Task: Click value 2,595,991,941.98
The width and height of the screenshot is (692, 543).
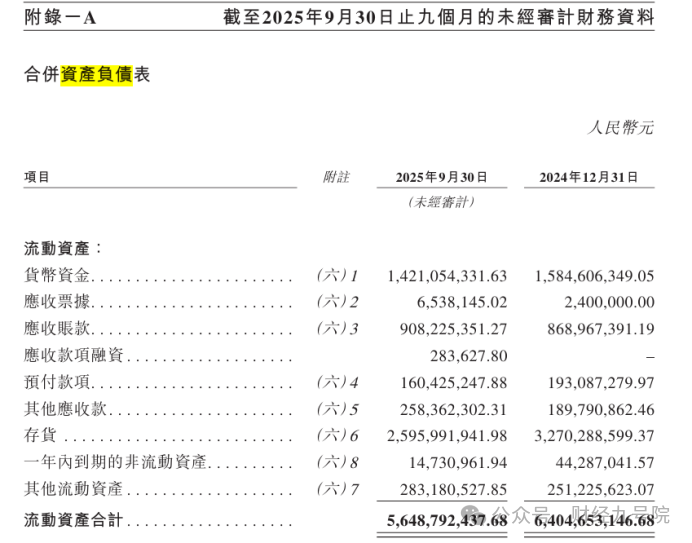Action: [447, 436]
